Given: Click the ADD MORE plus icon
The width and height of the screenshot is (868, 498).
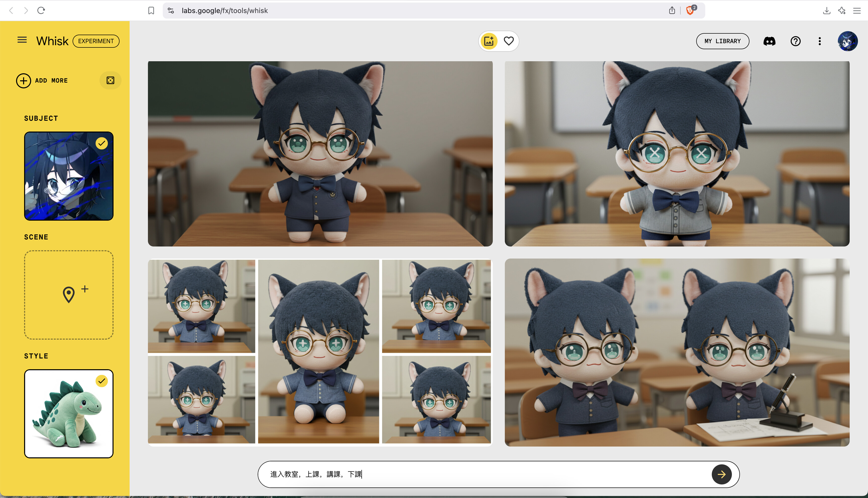Looking at the screenshot, I should tap(23, 81).
